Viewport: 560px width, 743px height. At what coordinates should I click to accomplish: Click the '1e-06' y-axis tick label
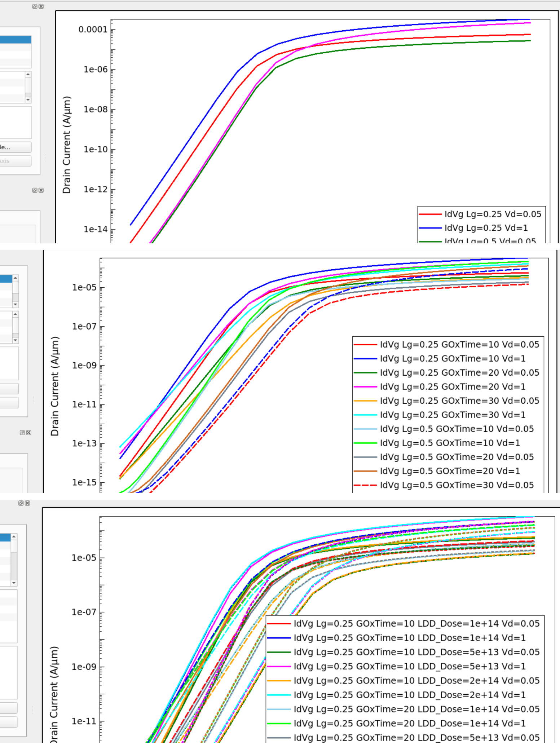96,70
